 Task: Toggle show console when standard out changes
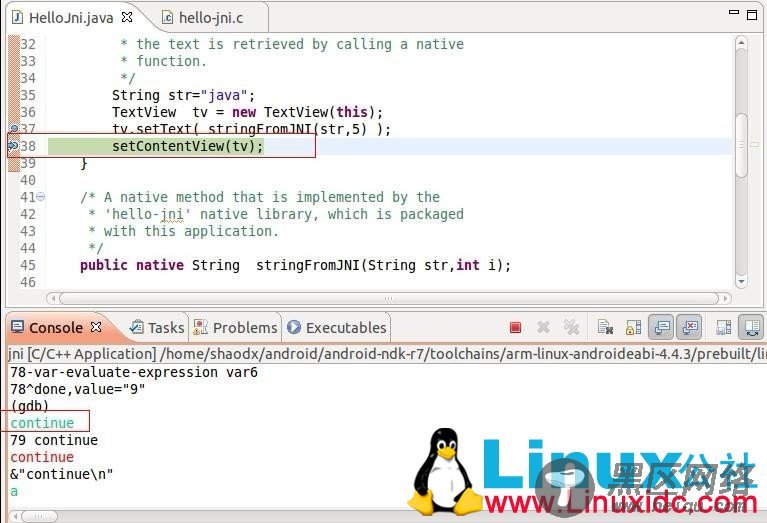point(662,327)
